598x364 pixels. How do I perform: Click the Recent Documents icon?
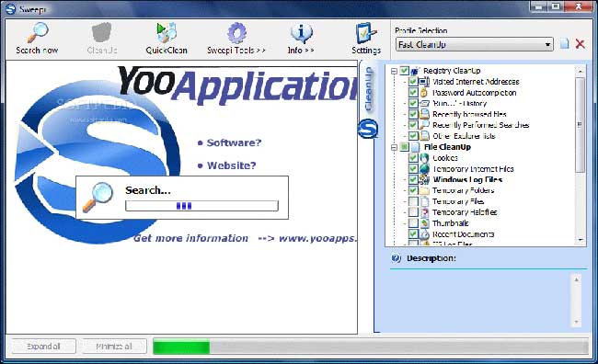[424, 234]
